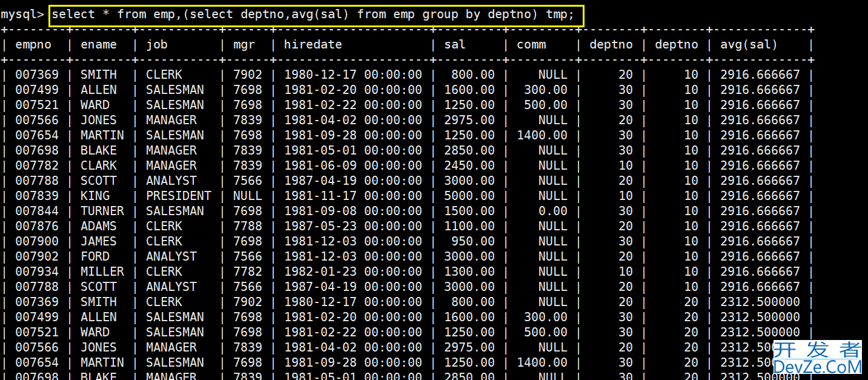
Task: Click SMITH in the row with average 2916.666667
Action: (99, 75)
